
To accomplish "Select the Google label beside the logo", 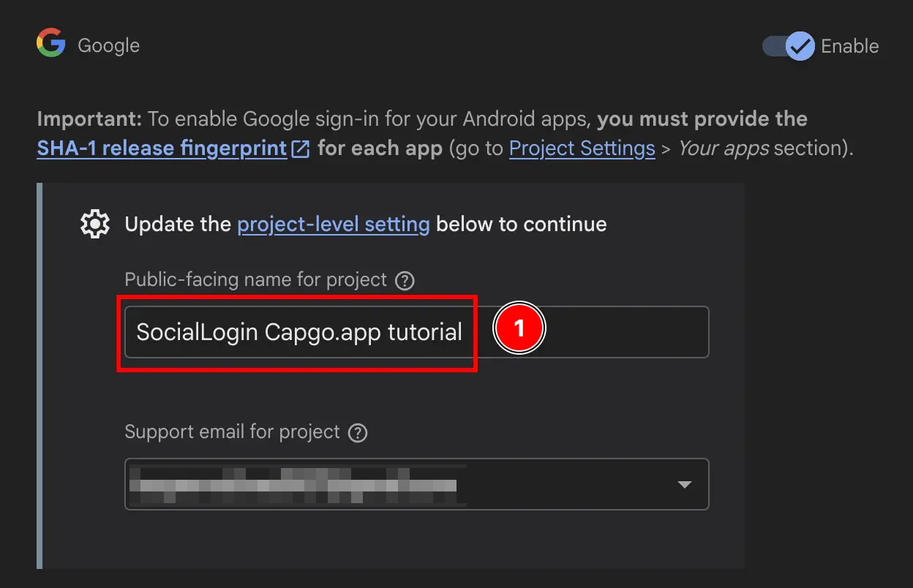I will [108, 45].
